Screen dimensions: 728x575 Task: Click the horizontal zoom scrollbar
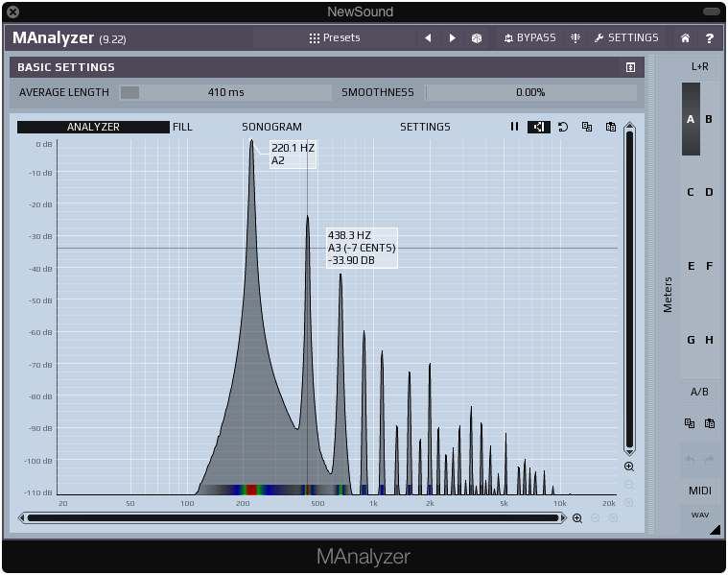(x=293, y=517)
